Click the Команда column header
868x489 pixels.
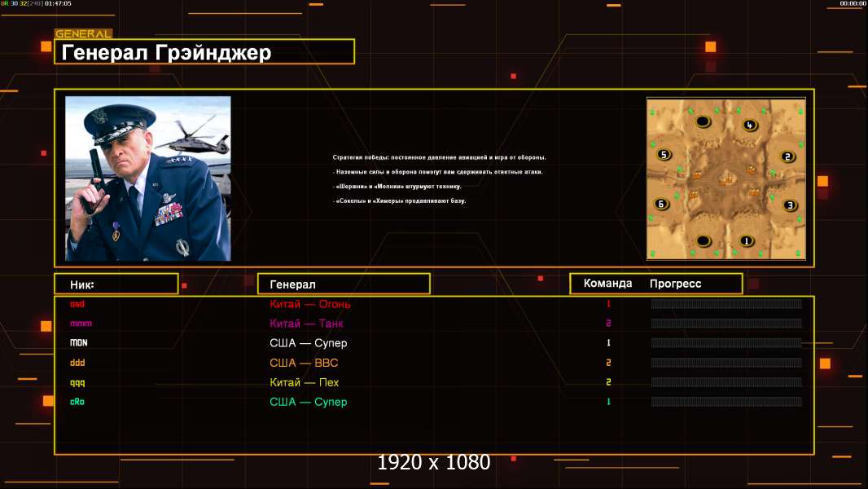(607, 284)
